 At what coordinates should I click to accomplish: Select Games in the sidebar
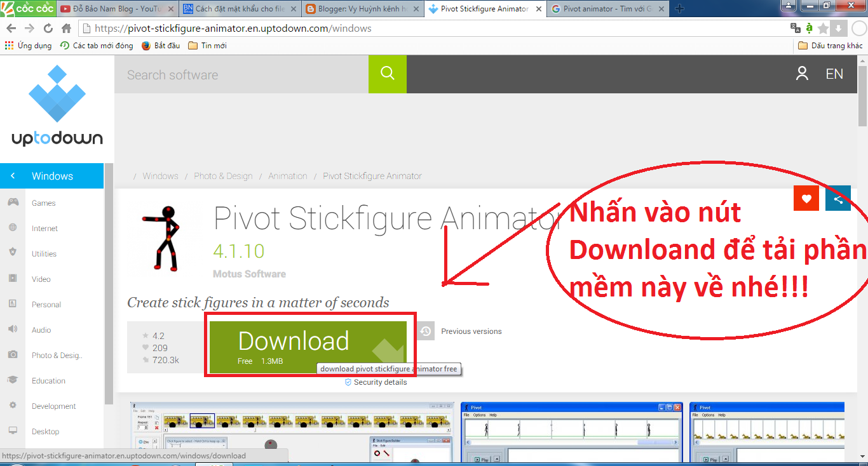point(44,203)
